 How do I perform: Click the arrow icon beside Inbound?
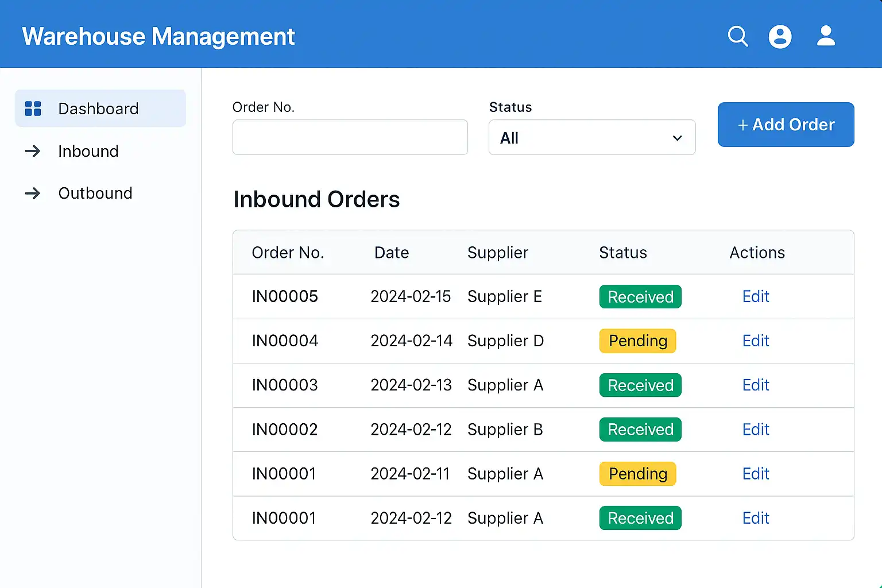click(33, 151)
